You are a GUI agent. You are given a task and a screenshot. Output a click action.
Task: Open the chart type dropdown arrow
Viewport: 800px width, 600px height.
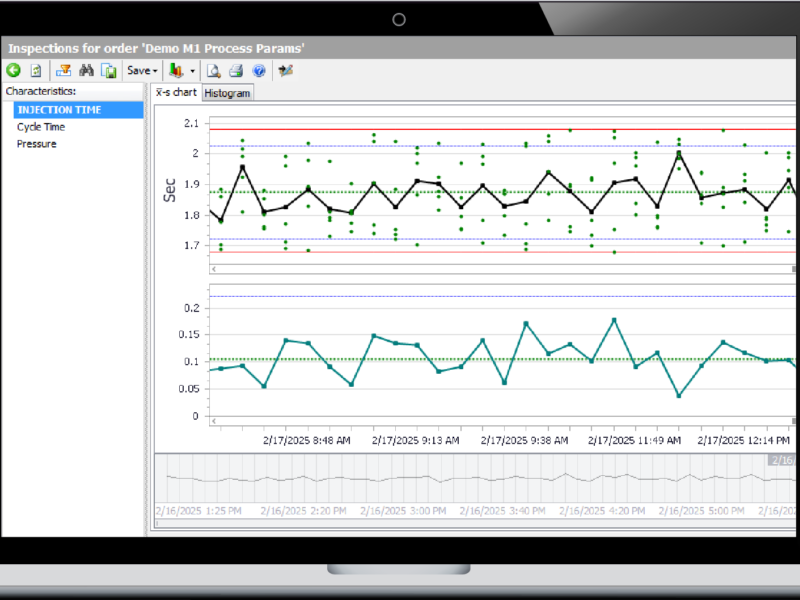pyautogui.click(x=191, y=70)
